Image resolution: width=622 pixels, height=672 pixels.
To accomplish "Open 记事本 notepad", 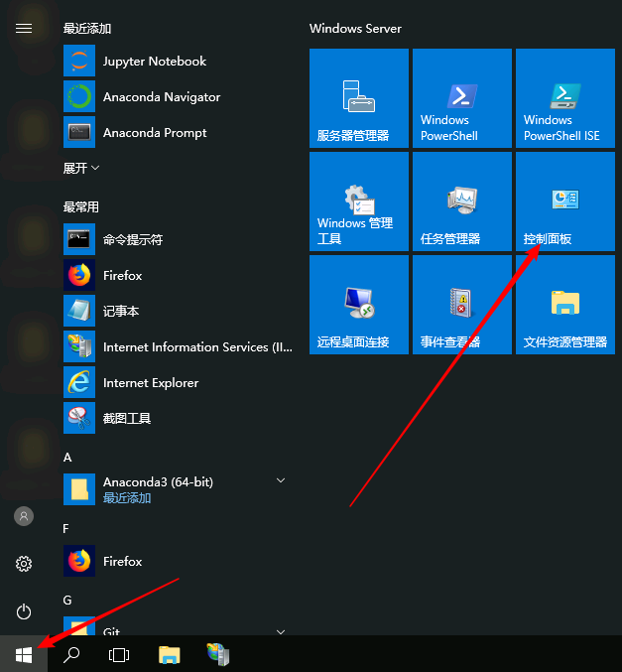I will click(x=178, y=311).
